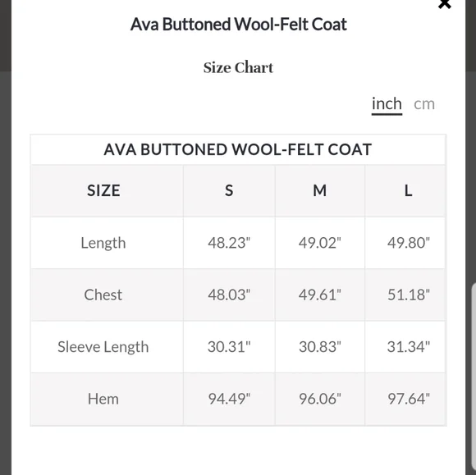Viewport: 476px width, 475px height.
Task: Click the SIZE header cell
Action: click(x=103, y=190)
